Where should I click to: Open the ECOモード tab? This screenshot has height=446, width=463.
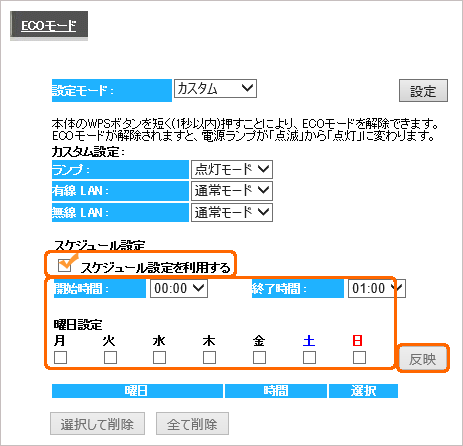49,25
